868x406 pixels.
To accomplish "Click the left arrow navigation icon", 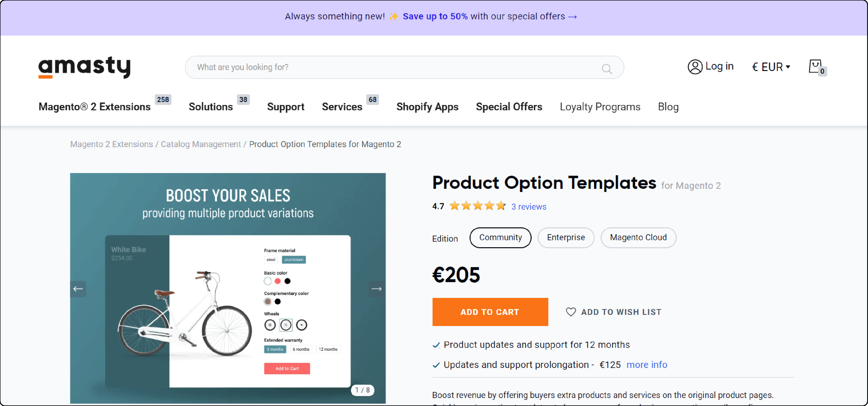I will pyautogui.click(x=77, y=288).
